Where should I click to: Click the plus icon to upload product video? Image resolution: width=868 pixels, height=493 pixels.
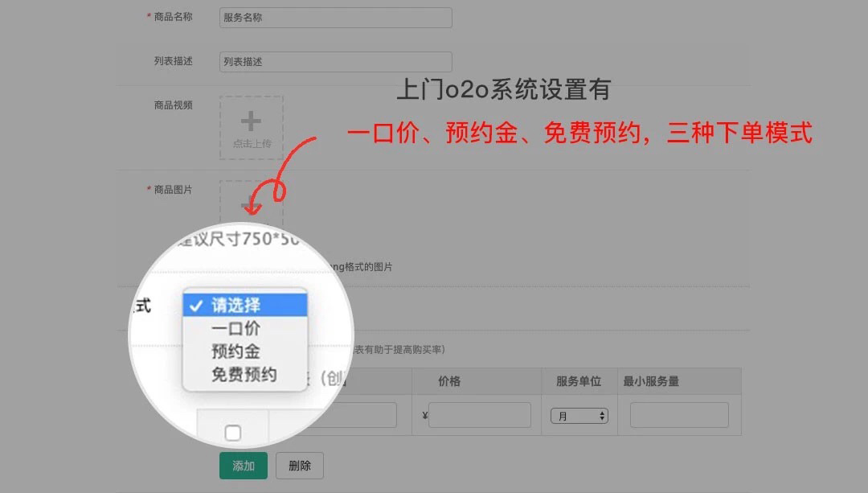(251, 122)
